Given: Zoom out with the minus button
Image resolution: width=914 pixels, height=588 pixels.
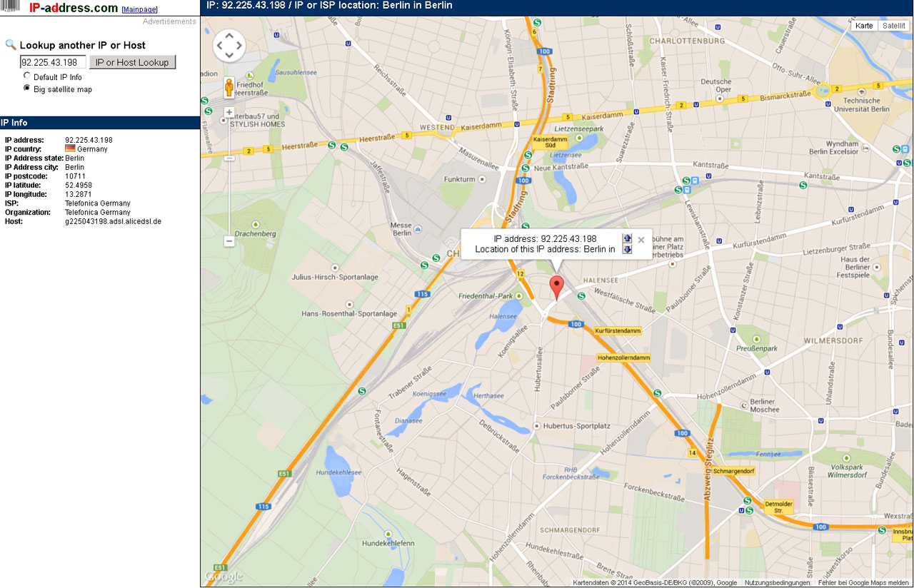Looking at the screenshot, I should (229, 241).
